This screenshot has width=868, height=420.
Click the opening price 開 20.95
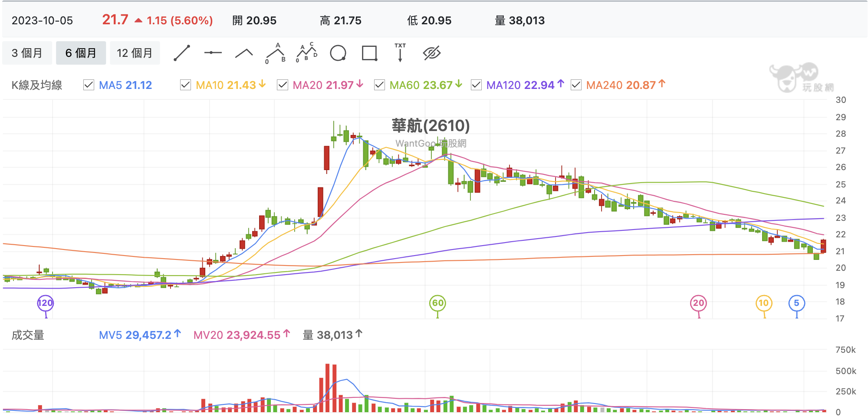254,20
